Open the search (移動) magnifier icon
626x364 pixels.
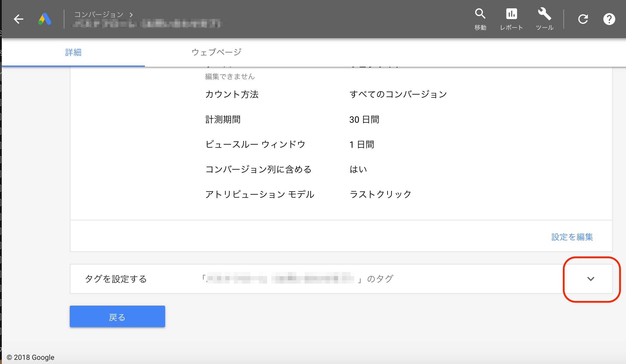(480, 14)
